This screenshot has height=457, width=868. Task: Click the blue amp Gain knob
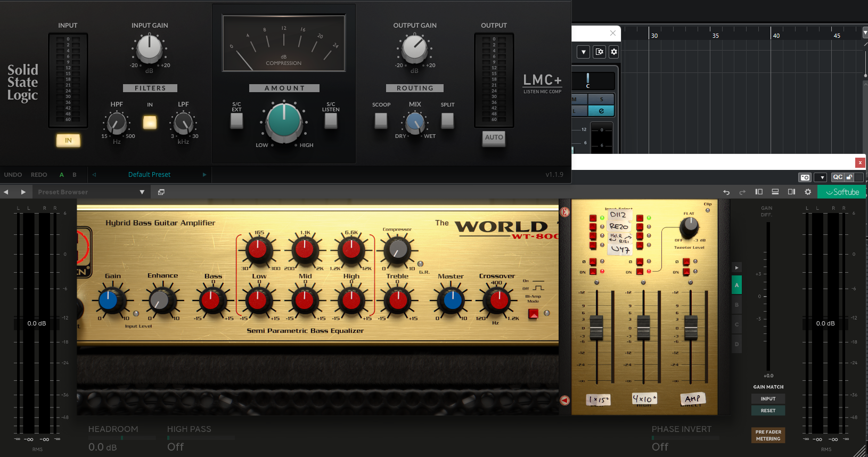(109, 300)
